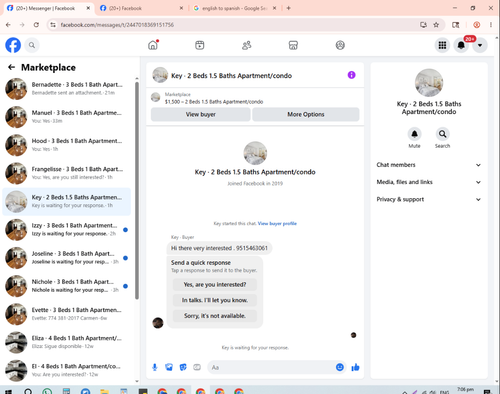
Task: Attach a photo file icon
Action: coord(169,367)
